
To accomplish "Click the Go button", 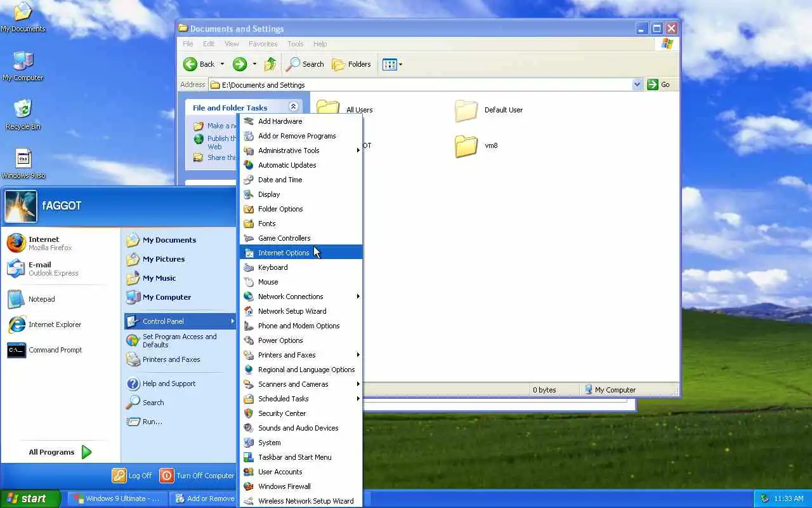I will (x=658, y=84).
